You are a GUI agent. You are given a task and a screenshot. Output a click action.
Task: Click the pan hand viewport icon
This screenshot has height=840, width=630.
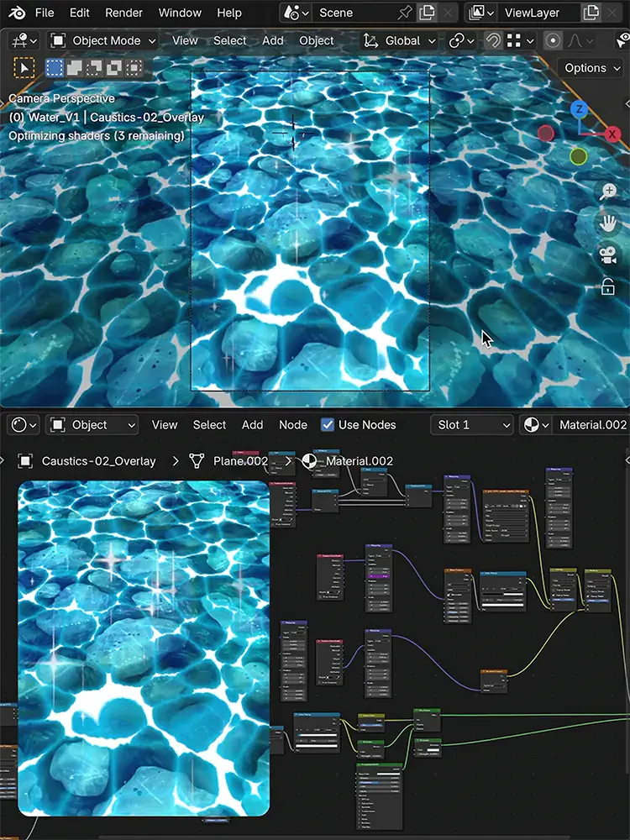(608, 223)
